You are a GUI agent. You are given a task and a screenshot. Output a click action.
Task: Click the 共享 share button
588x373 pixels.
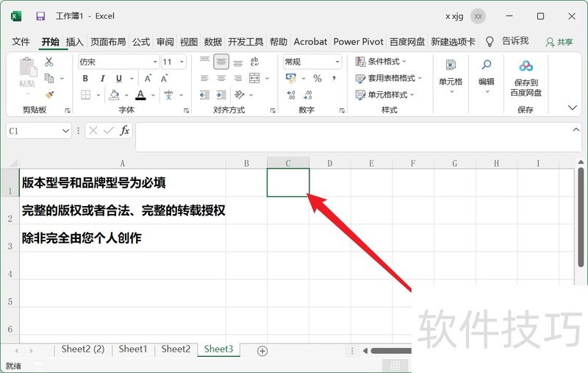[560, 42]
